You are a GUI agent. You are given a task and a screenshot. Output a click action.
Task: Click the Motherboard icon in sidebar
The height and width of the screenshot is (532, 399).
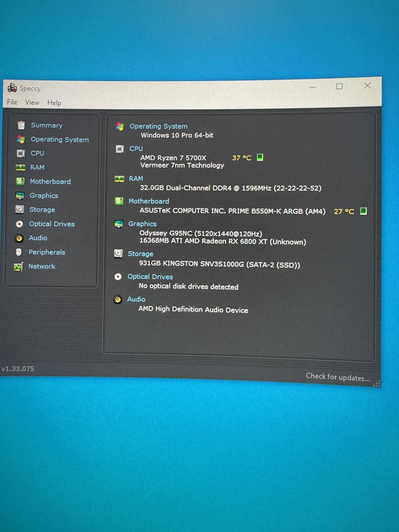click(x=20, y=181)
